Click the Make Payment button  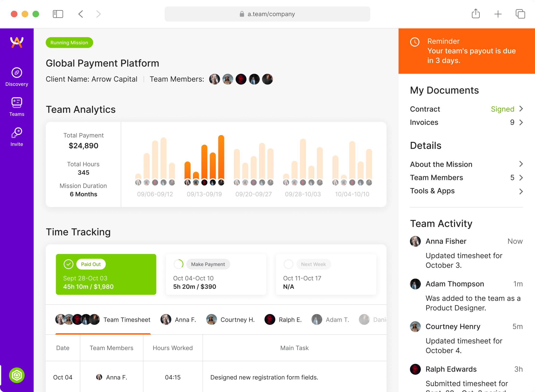pos(208,264)
